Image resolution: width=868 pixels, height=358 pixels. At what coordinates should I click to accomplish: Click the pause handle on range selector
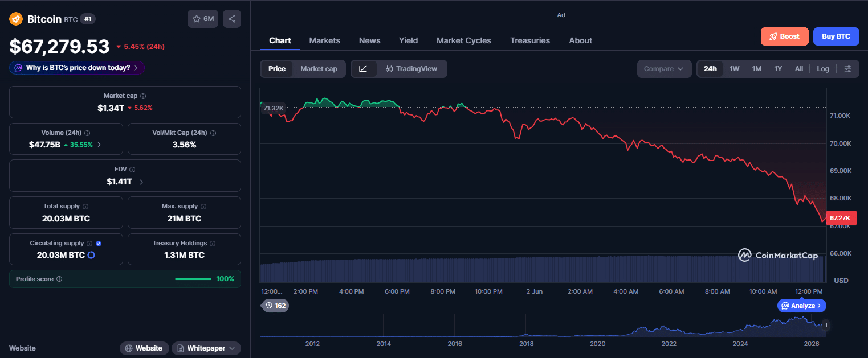[825, 326]
